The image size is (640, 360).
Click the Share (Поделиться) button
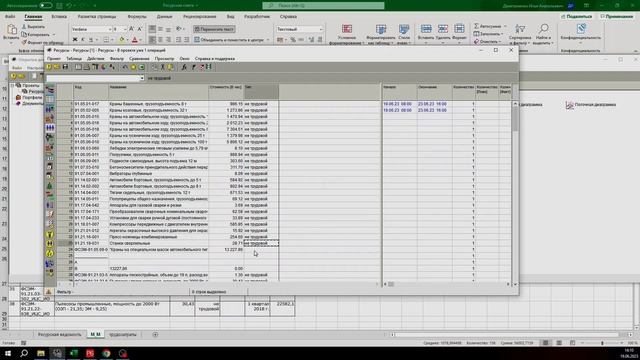tap(577, 16)
